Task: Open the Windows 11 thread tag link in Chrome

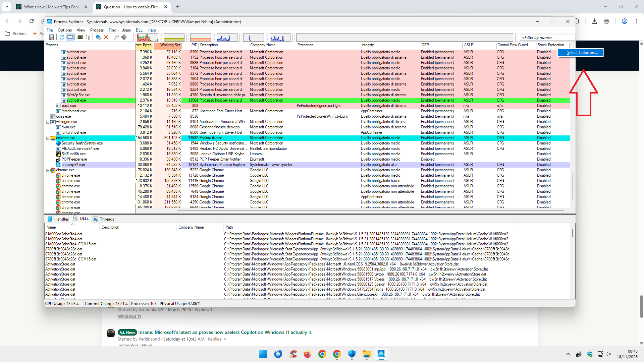Action: point(129,316)
